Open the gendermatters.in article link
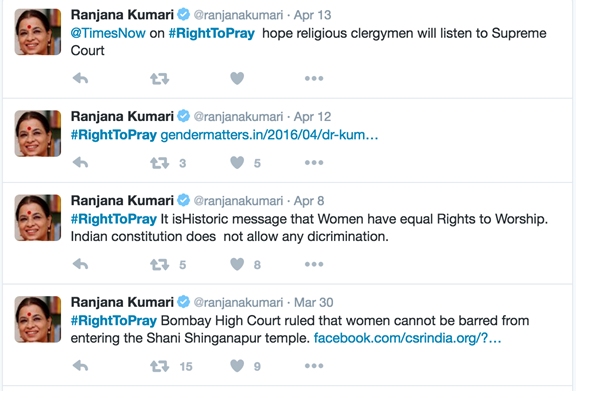Screen dimensions: 594x410 pos(269,135)
